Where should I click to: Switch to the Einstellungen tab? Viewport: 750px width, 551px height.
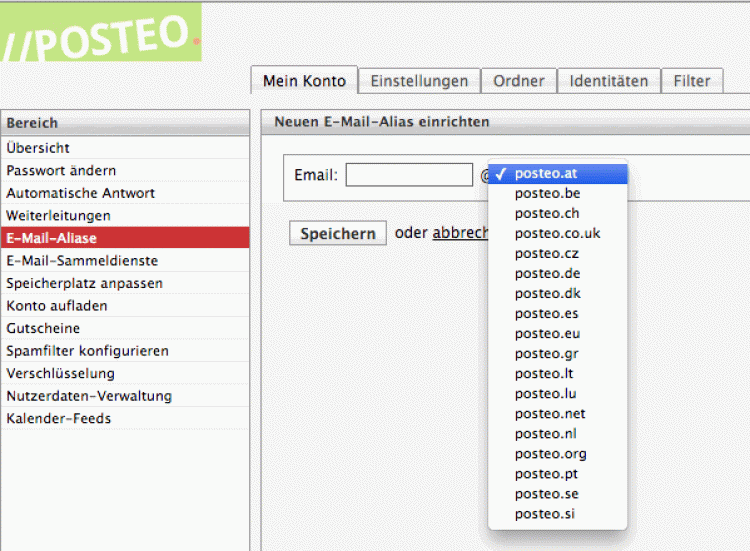[x=419, y=81]
